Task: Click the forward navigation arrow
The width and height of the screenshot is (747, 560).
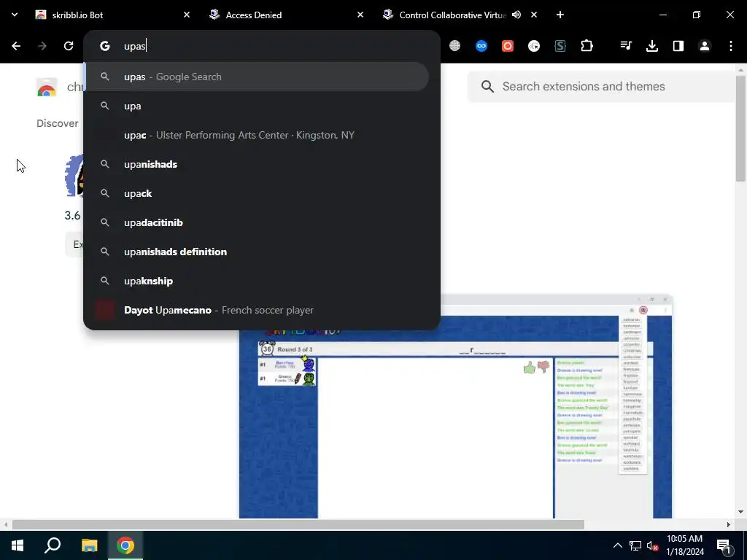Action: coord(42,46)
